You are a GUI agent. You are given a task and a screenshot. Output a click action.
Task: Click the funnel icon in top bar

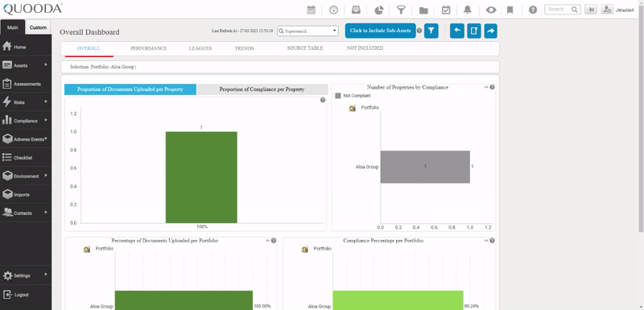click(x=401, y=10)
